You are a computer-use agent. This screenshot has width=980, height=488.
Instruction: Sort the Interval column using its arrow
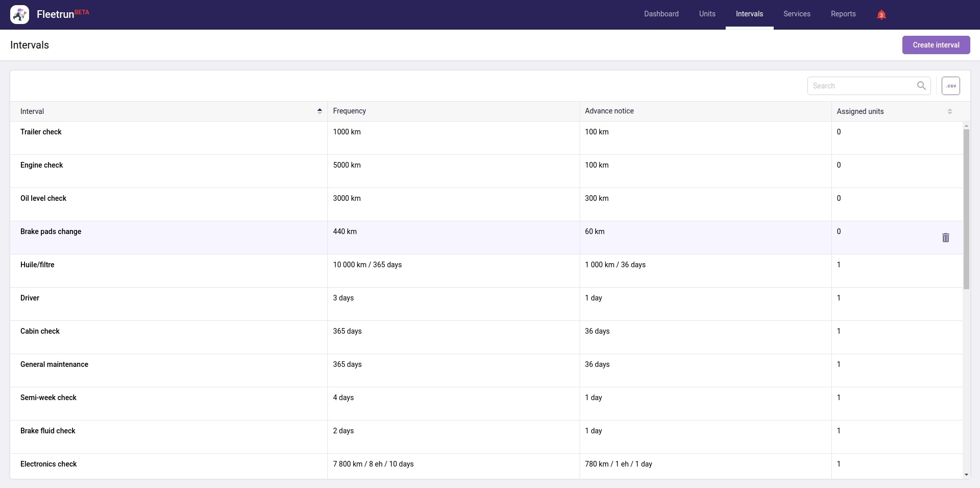319,110
